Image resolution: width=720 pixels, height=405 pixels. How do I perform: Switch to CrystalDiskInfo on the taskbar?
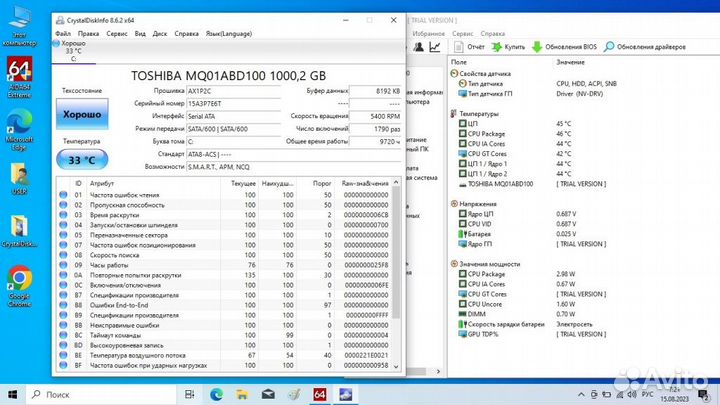pos(345,394)
